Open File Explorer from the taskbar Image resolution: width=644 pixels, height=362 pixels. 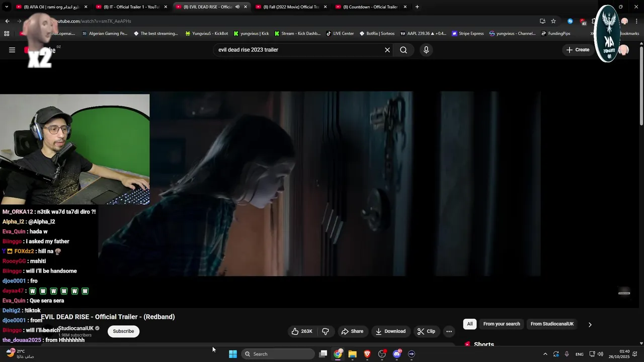pos(353,354)
